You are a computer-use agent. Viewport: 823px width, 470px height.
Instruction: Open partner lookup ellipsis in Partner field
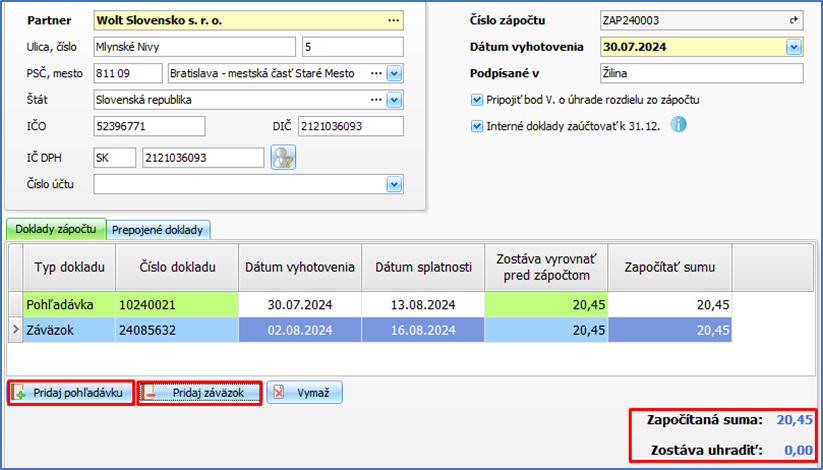tap(394, 20)
